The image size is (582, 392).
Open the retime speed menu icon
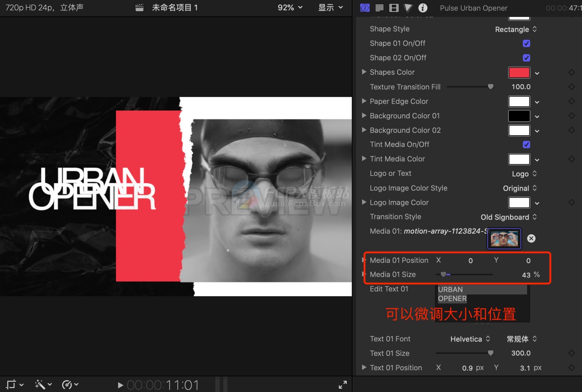[x=67, y=384]
